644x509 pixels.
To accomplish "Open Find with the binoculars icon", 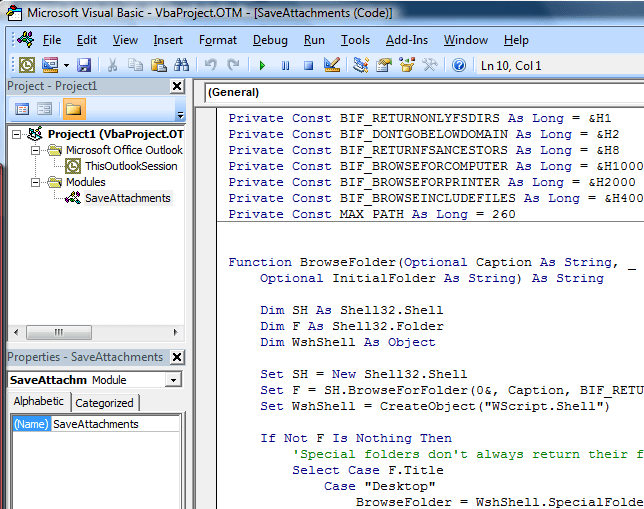I will click(x=181, y=65).
